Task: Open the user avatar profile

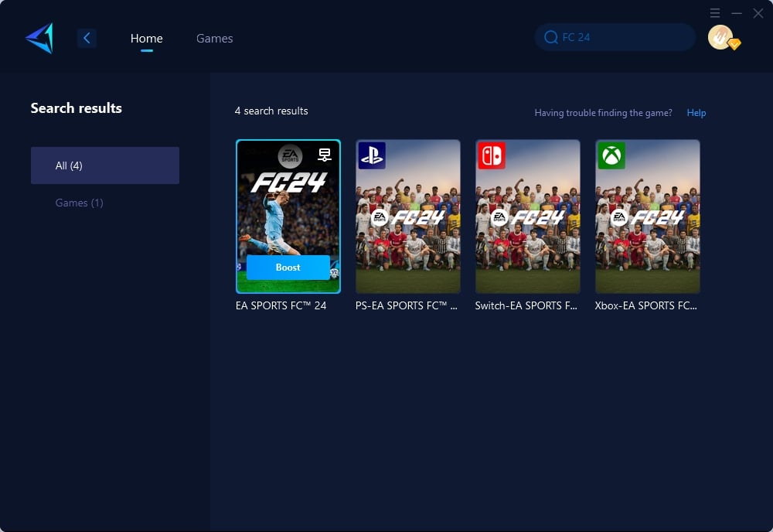Action: [x=720, y=37]
